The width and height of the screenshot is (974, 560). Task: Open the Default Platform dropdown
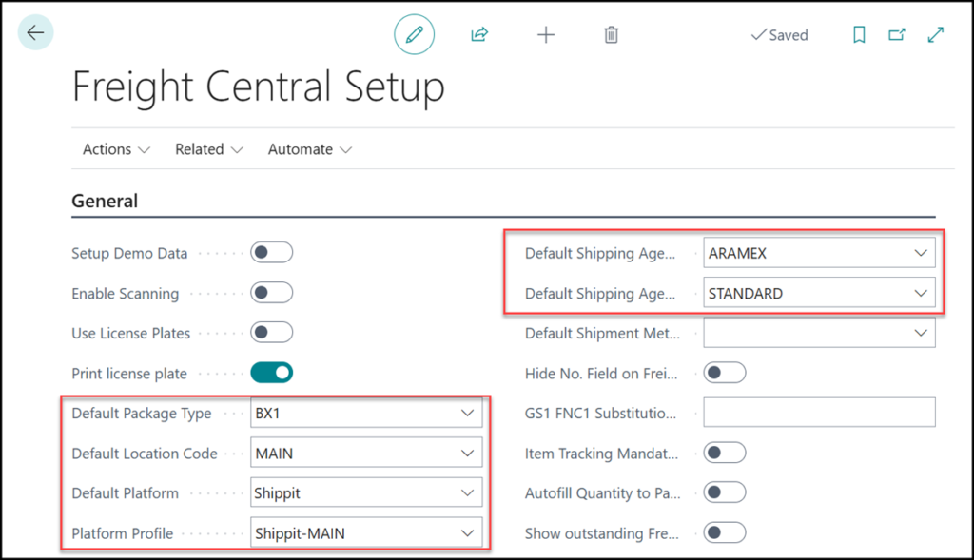[467, 493]
